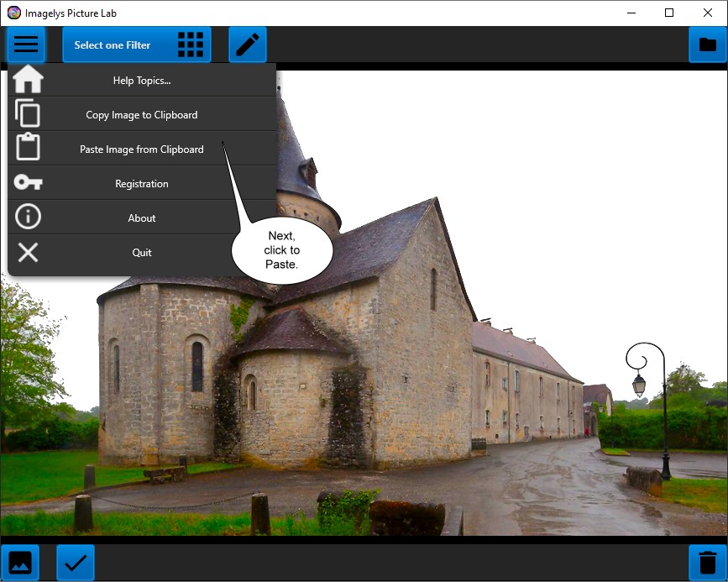Select Copy Image to Clipboard
The height and width of the screenshot is (582, 728).
[142, 115]
